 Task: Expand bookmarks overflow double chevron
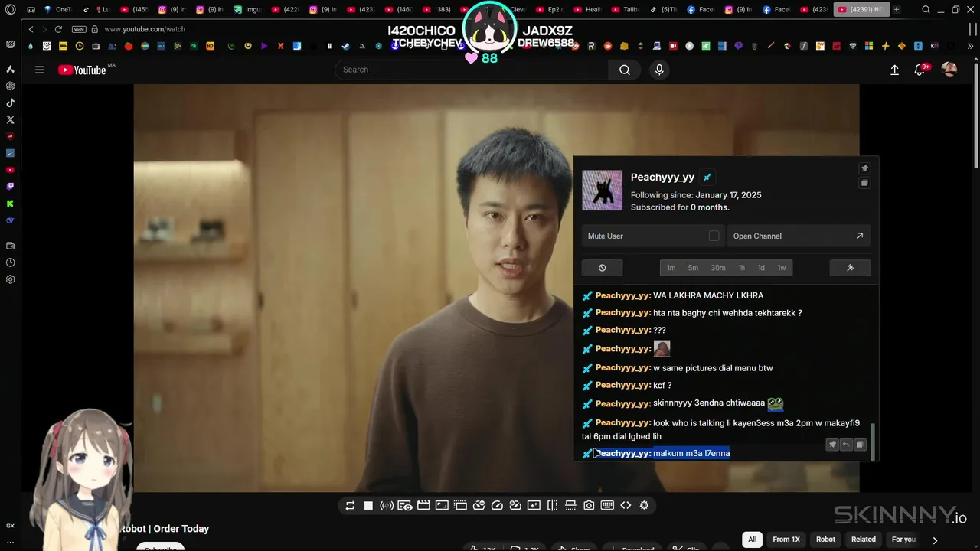point(971,46)
